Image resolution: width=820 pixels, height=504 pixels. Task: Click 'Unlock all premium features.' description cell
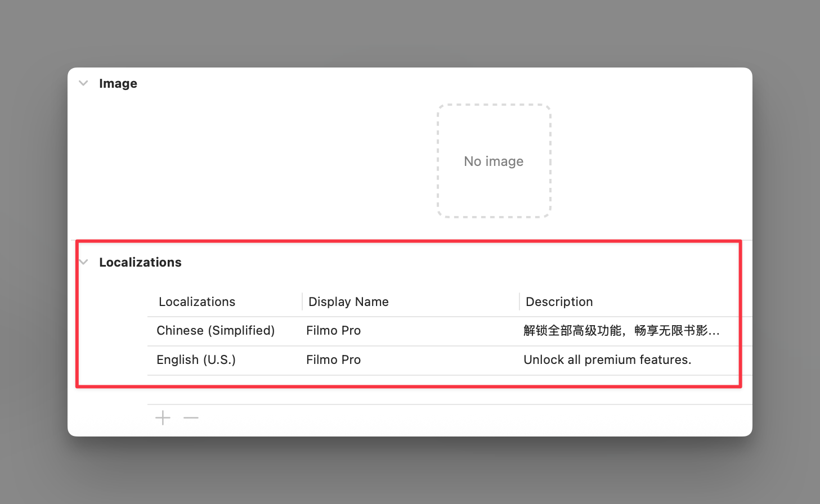(607, 360)
